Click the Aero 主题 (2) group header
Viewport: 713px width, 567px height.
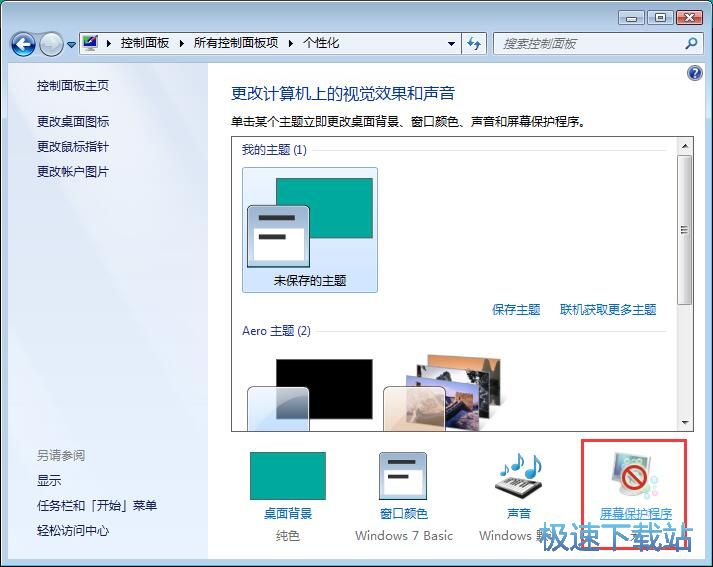(276, 331)
